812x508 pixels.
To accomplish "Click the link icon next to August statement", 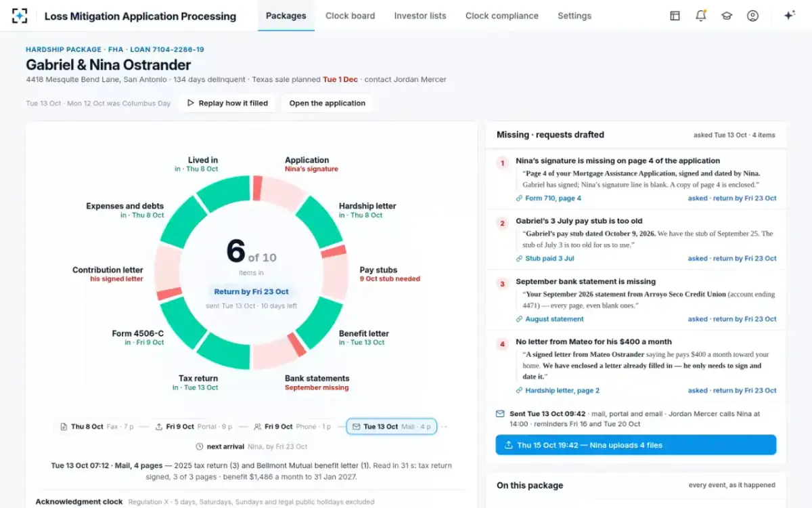I will 519,319.
